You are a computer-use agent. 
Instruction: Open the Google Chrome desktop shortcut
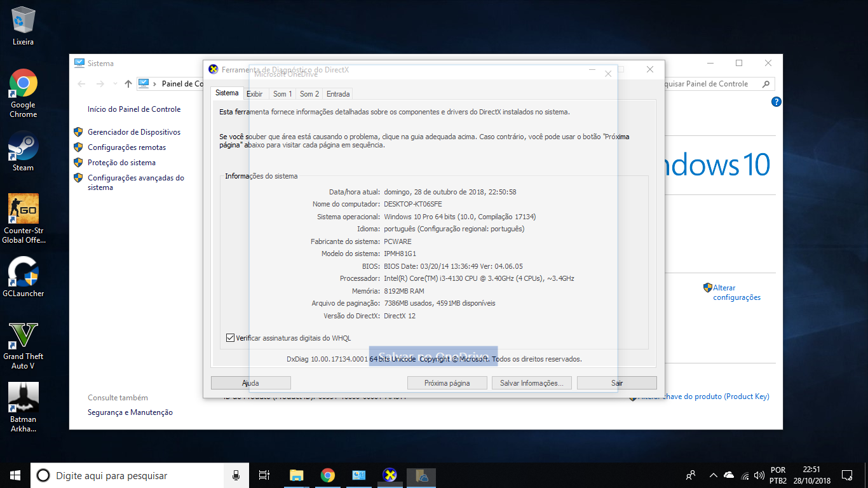coord(23,93)
